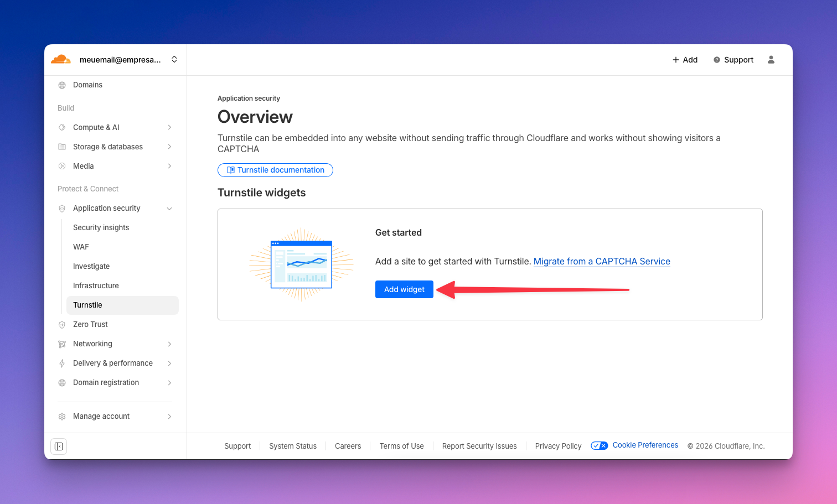Viewport: 837px width, 504px height.
Task: Open the account switcher dropdown
Action: [174, 59]
